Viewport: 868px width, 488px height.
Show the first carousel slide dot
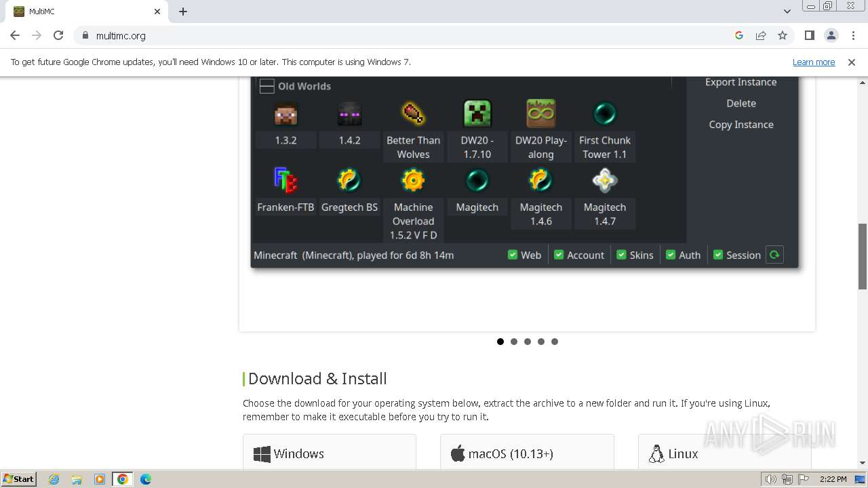tap(500, 342)
